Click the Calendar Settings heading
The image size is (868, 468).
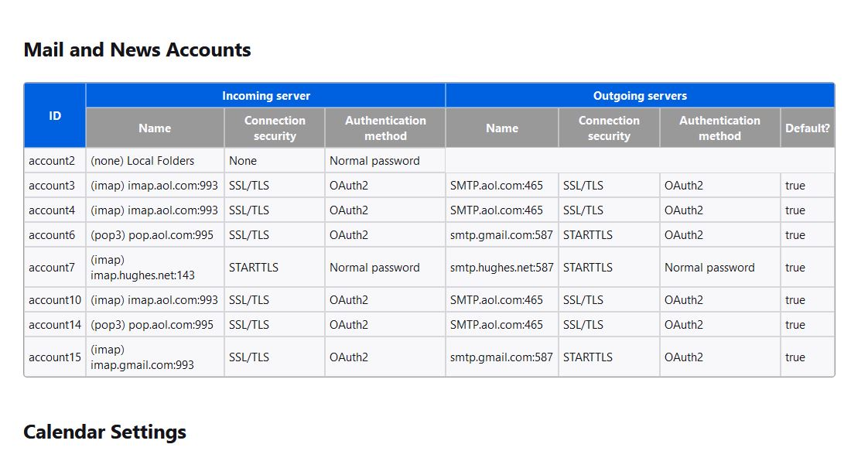104,432
